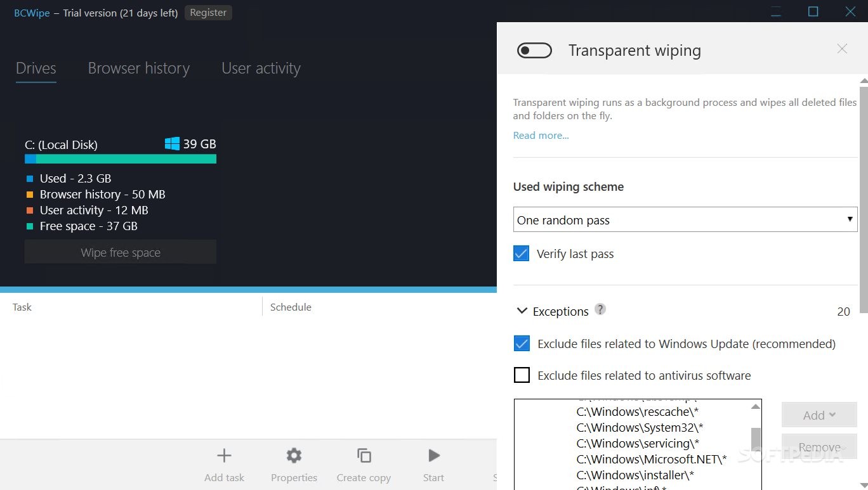Click the Task column header
This screenshot has height=490, width=868.
pyautogui.click(x=22, y=307)
